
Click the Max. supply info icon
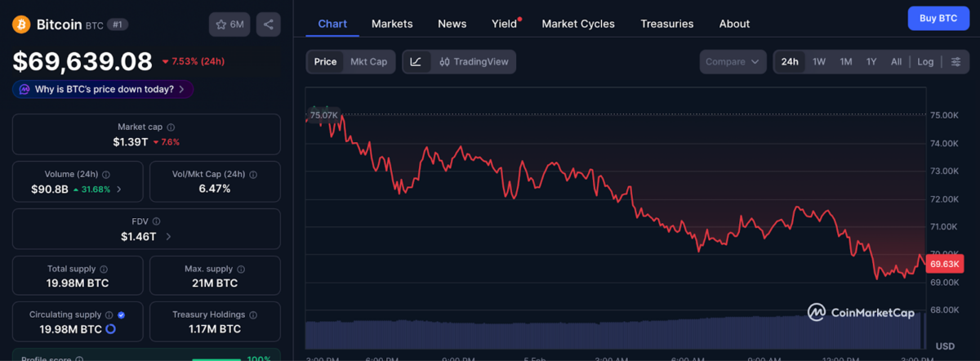(x=241, y=269)
